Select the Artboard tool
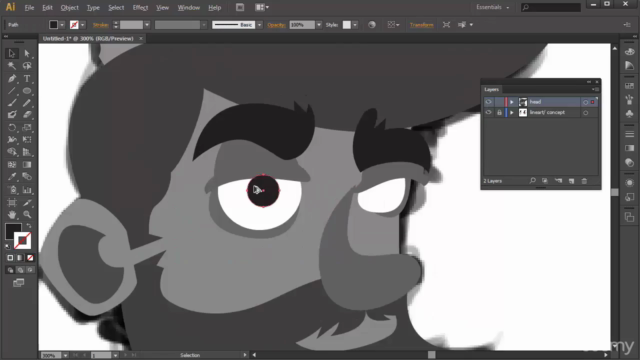Viewport: 640px width, 360px height. pos(11,202)
